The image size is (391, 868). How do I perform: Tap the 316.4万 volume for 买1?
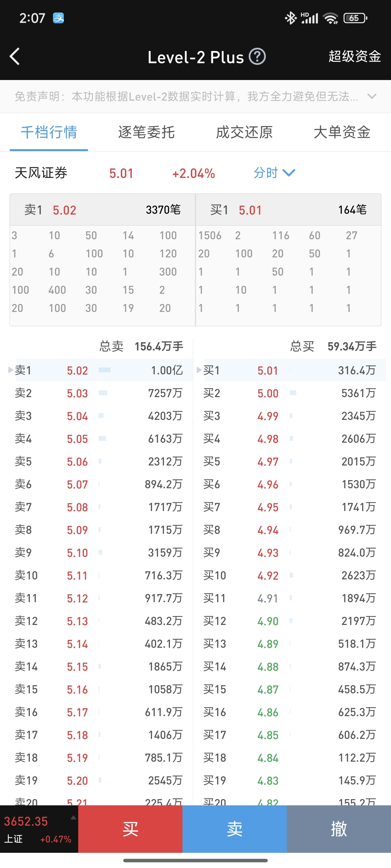(x=357, y=370)
